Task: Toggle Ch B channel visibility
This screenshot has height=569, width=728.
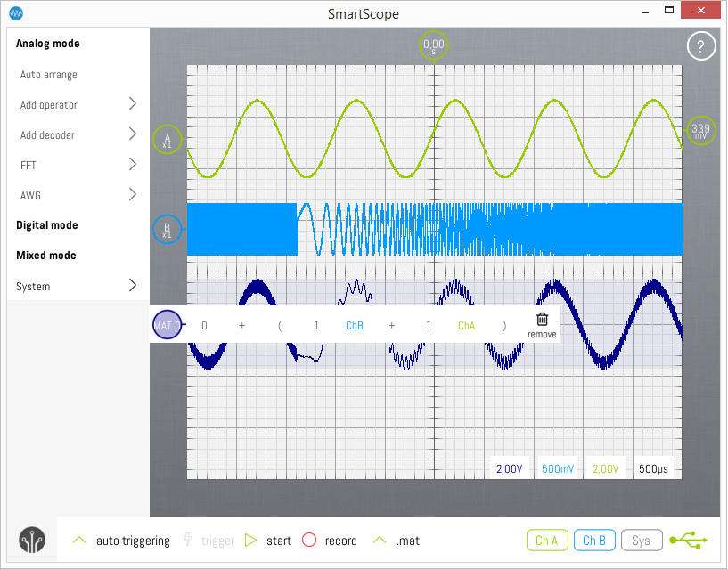Action: coord(594,541)
